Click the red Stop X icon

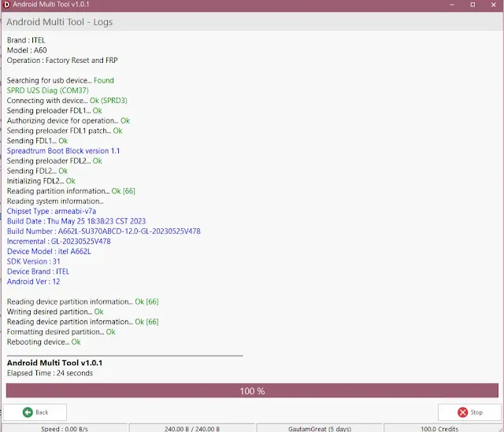click(462, 412)
